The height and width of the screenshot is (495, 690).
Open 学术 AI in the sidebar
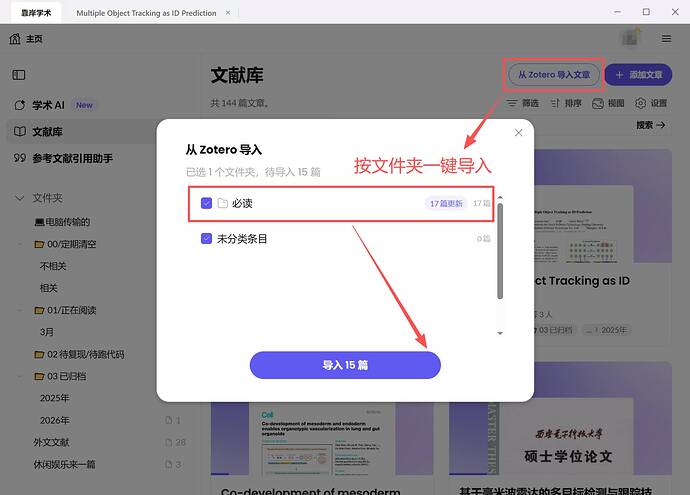click(48, 105)
